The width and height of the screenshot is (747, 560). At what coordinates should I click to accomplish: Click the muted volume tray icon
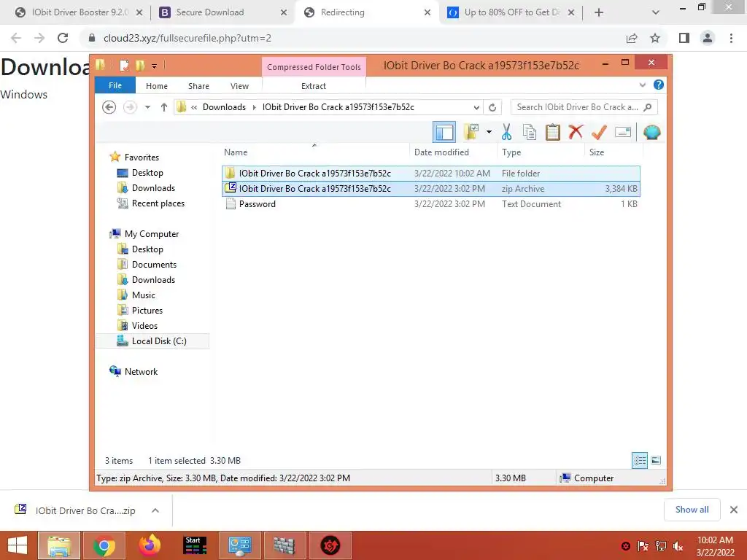pos(678,546)
